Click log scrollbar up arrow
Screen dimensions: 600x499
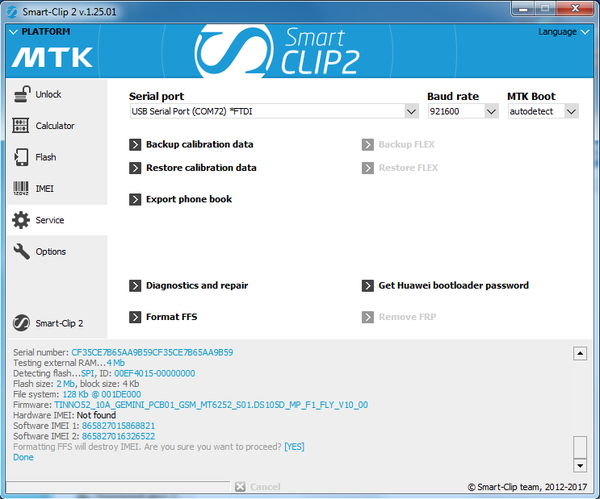click(579, 354)
